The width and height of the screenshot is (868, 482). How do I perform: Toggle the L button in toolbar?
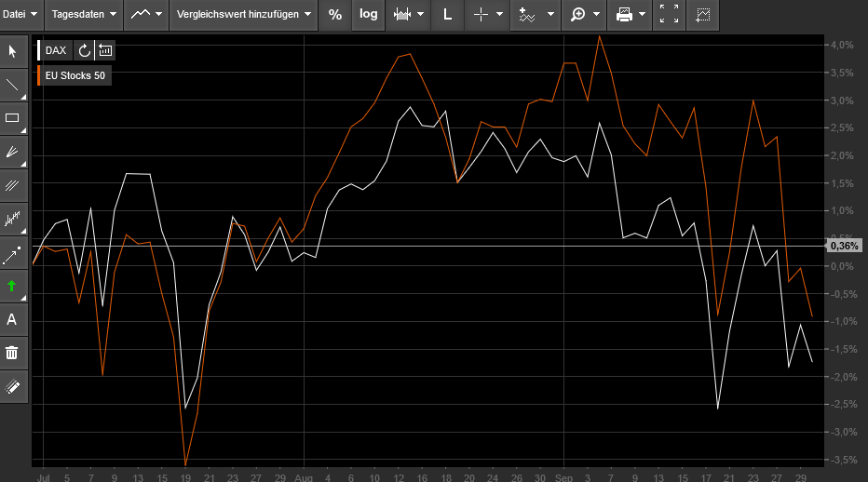[447, 14]
